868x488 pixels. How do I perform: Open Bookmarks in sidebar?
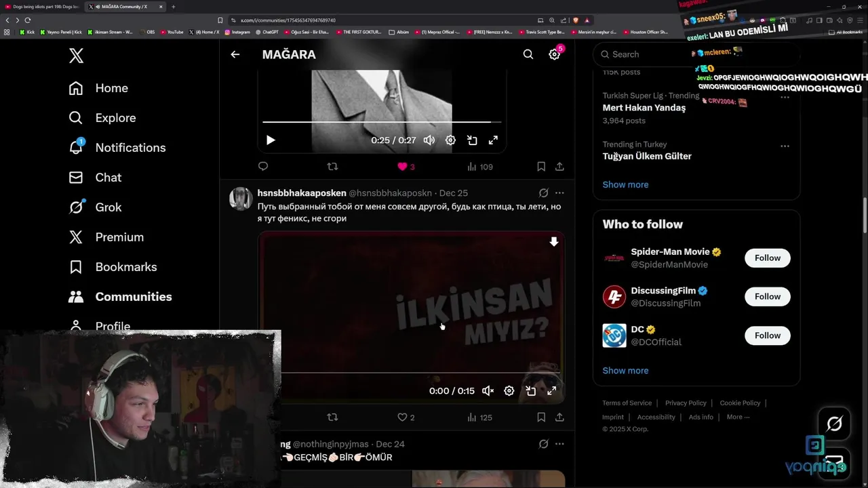tap(113, 267)
